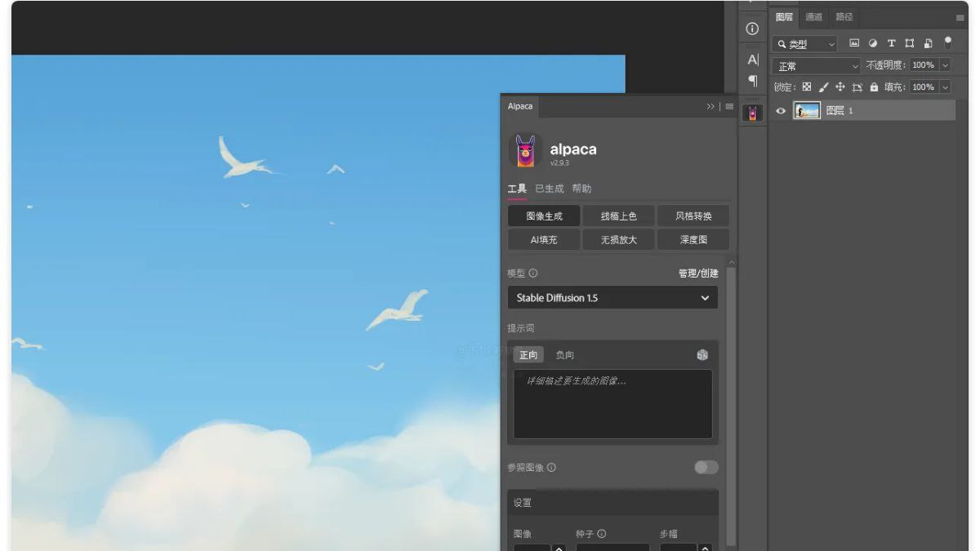This screenshot has width=980, height=551.
Task: Increase the 图像 count stepper
Action: pos(559,548)
